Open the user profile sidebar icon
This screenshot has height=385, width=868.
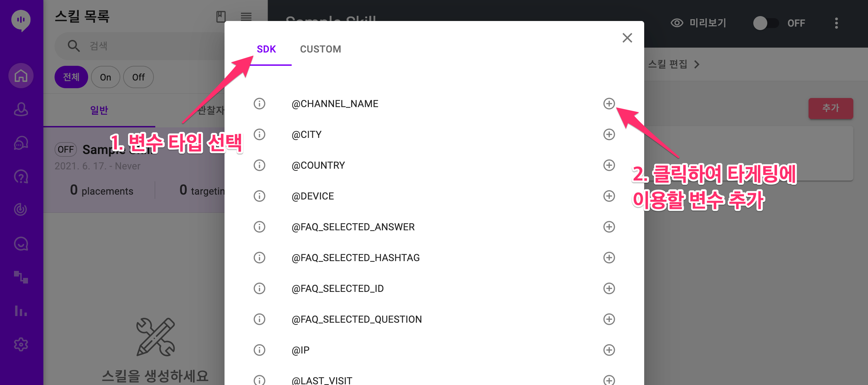[21, 109]
